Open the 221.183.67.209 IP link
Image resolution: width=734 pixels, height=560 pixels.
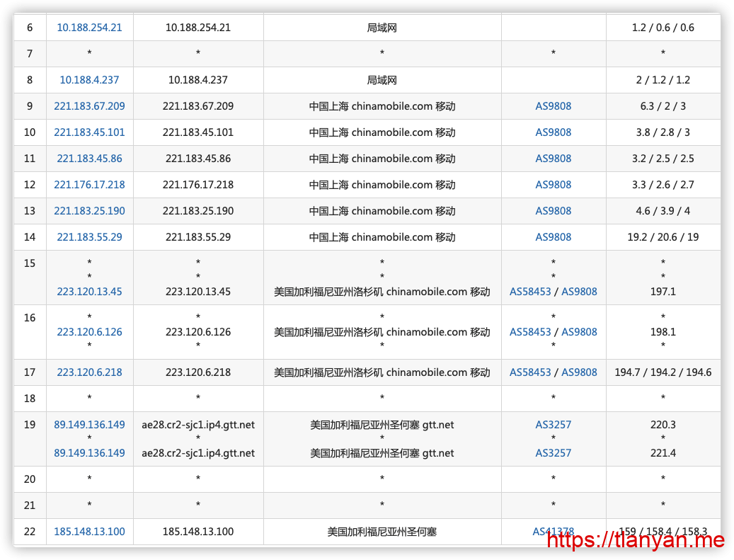coord(89,106)
